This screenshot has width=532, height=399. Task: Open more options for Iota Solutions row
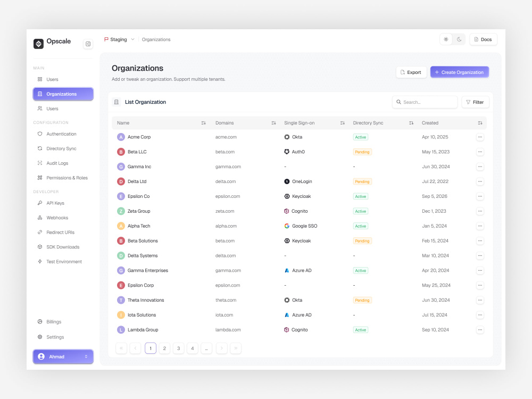[480, 315]
